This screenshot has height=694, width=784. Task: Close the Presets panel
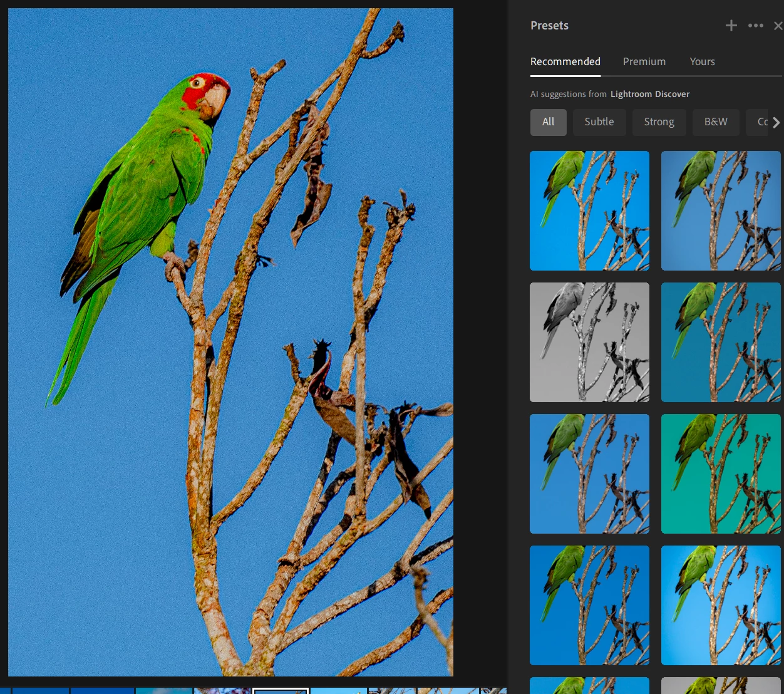coord(778,26)
